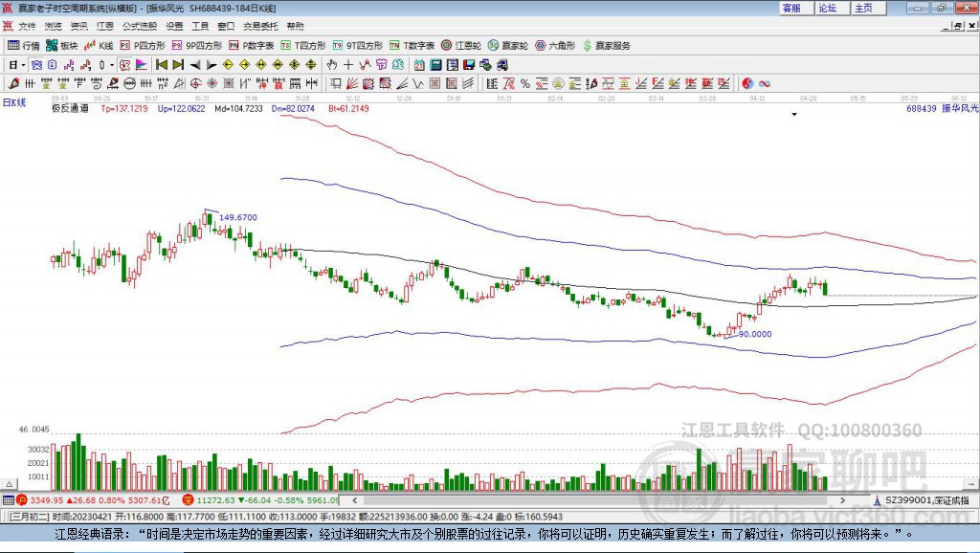
Task: Click the 极反通道 indicator name
Action: click(x=70, y=108)
